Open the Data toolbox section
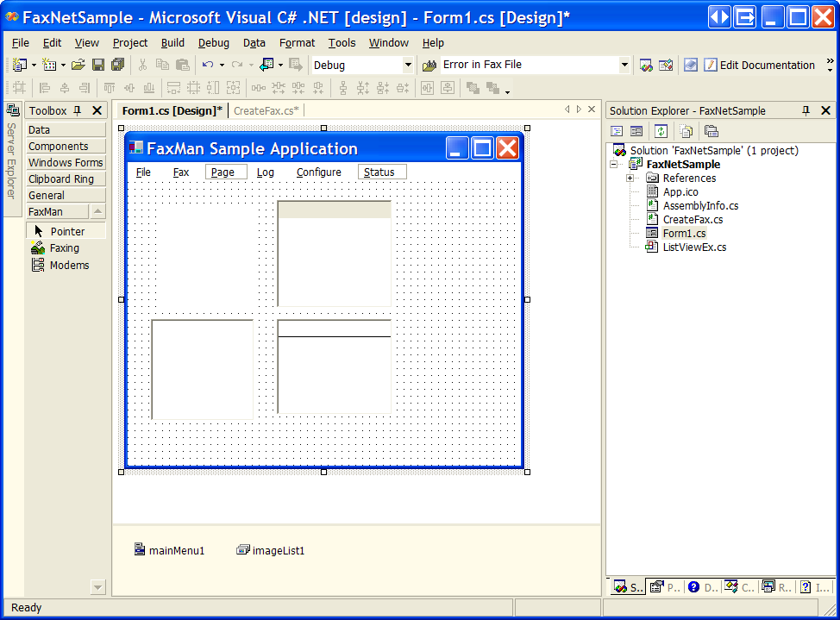The image size is (840, 620). point(66,129)
